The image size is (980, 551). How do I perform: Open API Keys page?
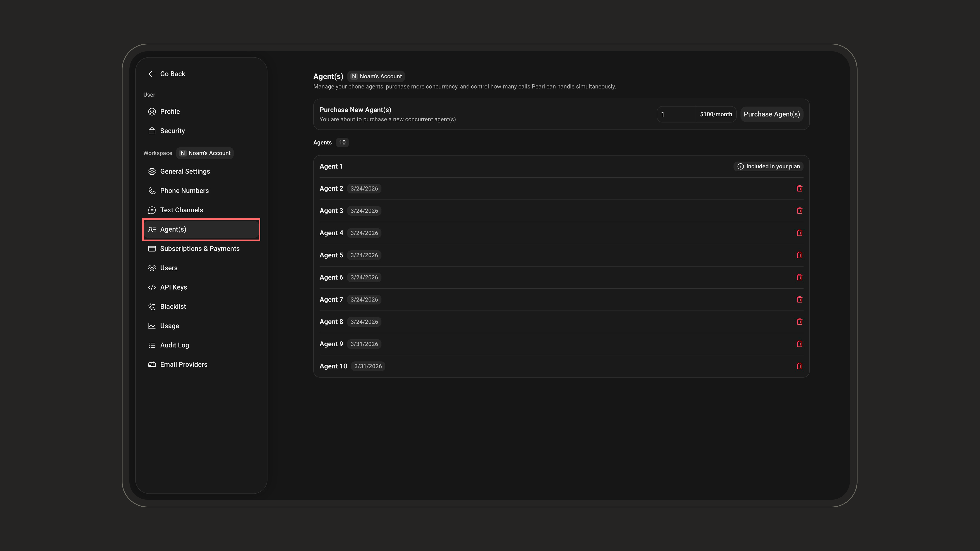click(x=201, y=287)
